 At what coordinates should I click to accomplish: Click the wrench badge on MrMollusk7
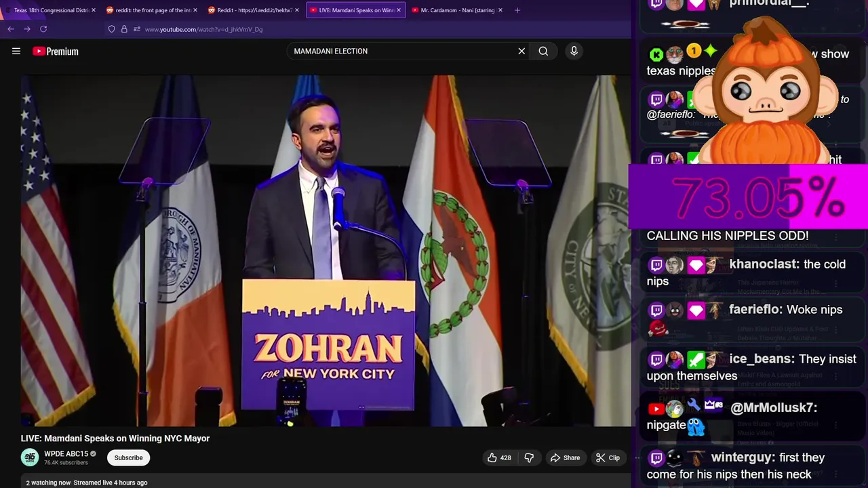pos(694,406)
